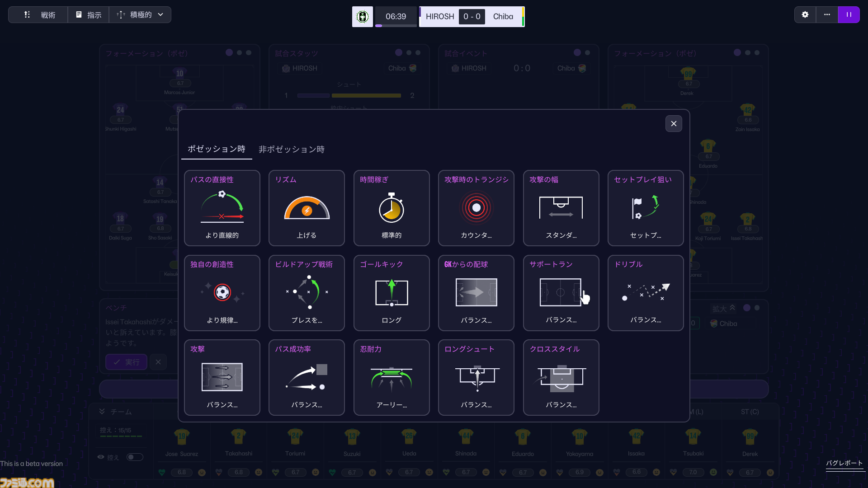Select first page dot of 試合イベント panel

point(577,52)
